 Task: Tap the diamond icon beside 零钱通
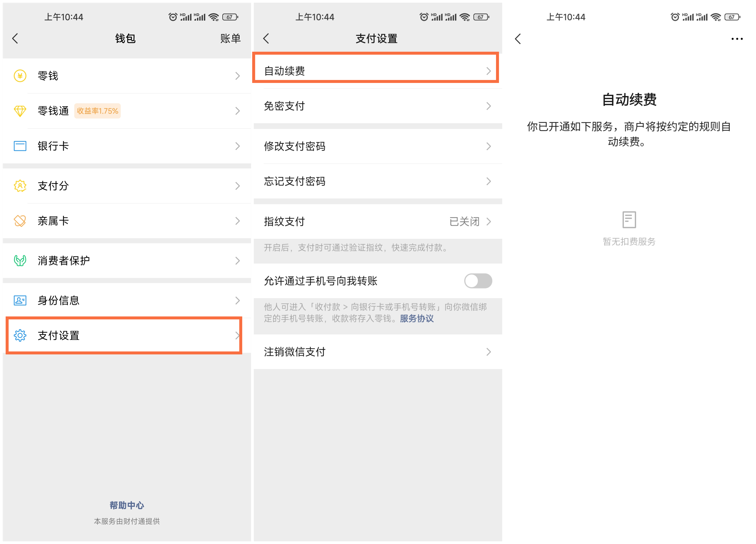[x=20, y=111]
